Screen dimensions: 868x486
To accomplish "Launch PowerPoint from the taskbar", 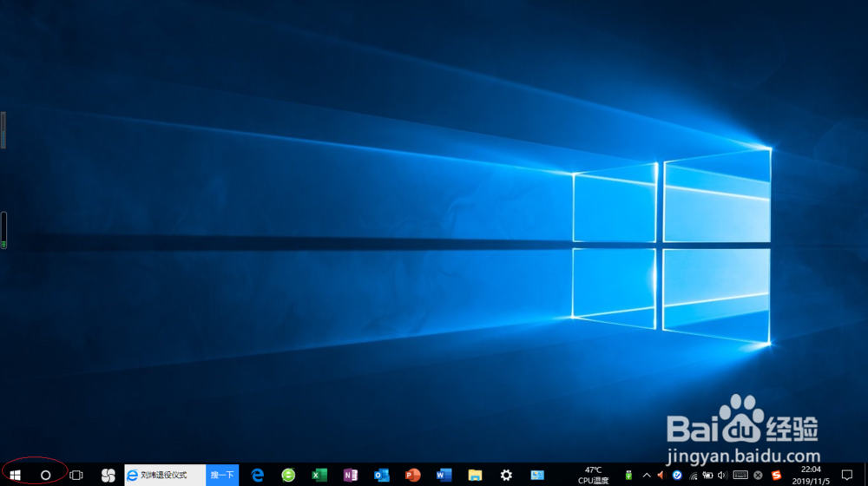I will click(x=413, y=475).
